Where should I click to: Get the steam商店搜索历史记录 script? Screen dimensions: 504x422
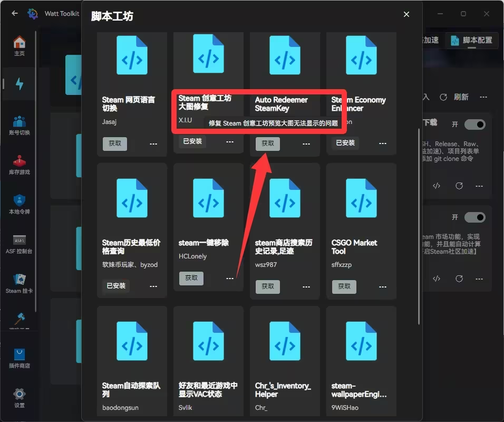(268, 286)
